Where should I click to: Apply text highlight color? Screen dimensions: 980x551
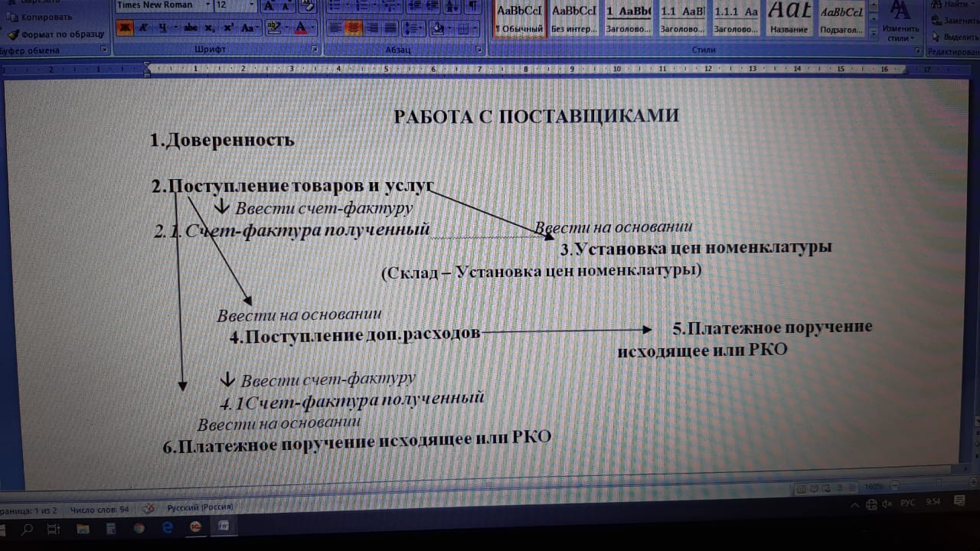273,28
